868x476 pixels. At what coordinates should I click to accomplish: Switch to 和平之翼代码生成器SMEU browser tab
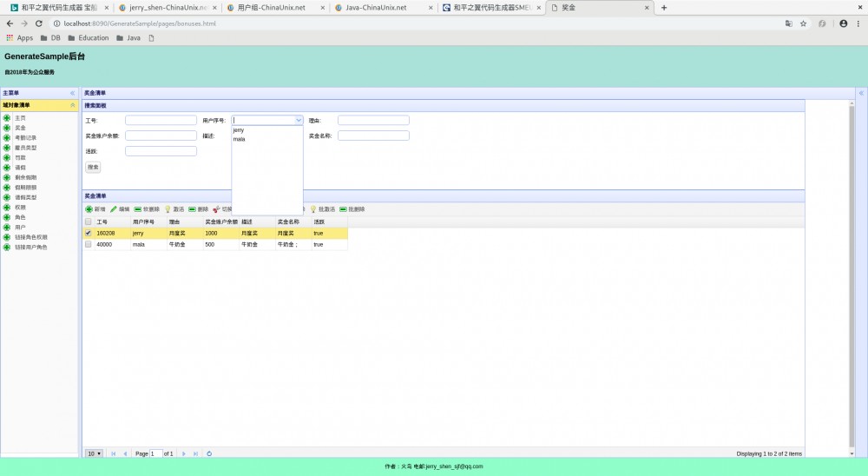point(491,8)
